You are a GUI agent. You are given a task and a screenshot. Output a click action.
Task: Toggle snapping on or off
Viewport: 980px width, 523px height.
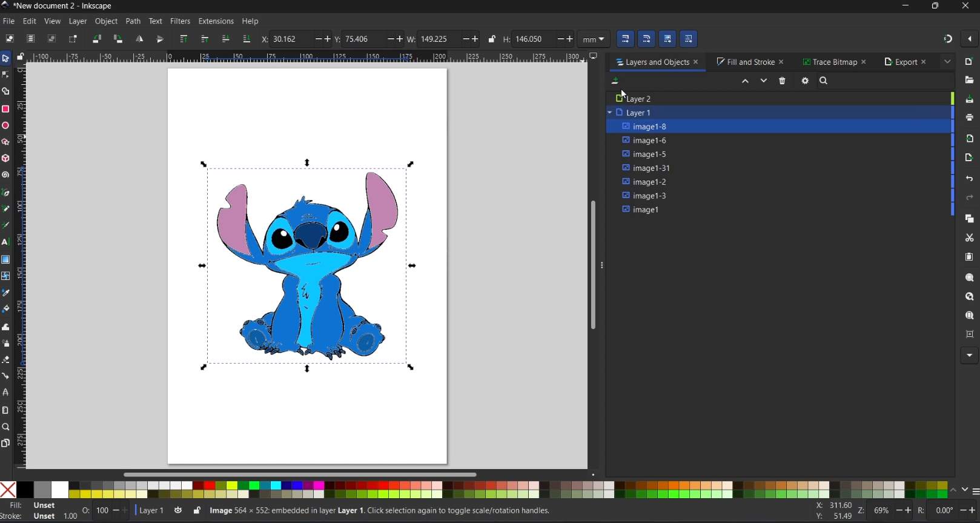948,39
